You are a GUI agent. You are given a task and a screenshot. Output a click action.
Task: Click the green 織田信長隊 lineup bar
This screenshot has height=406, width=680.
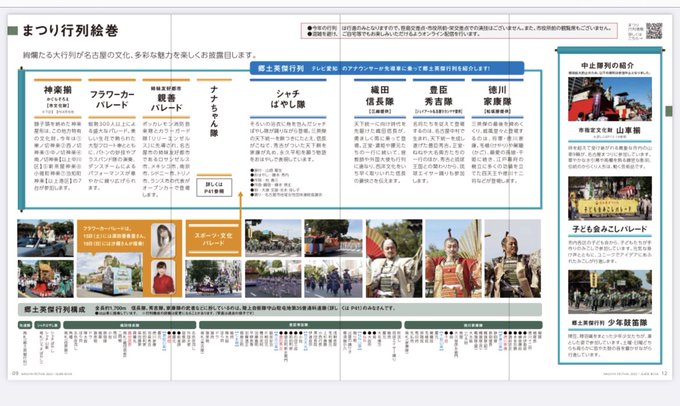tap(130, 325)
